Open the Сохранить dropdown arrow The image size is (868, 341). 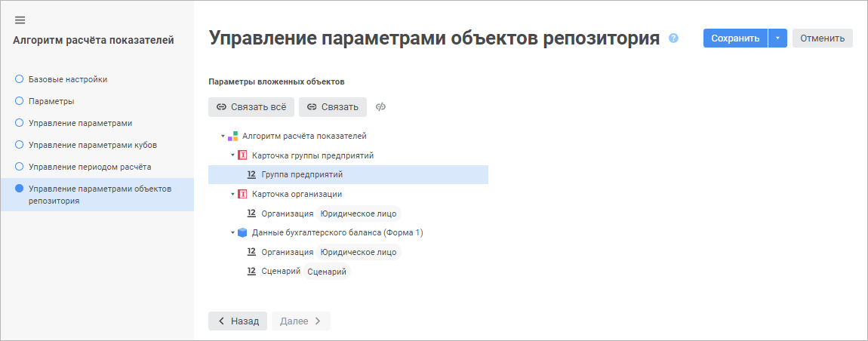tap(777, 38)
